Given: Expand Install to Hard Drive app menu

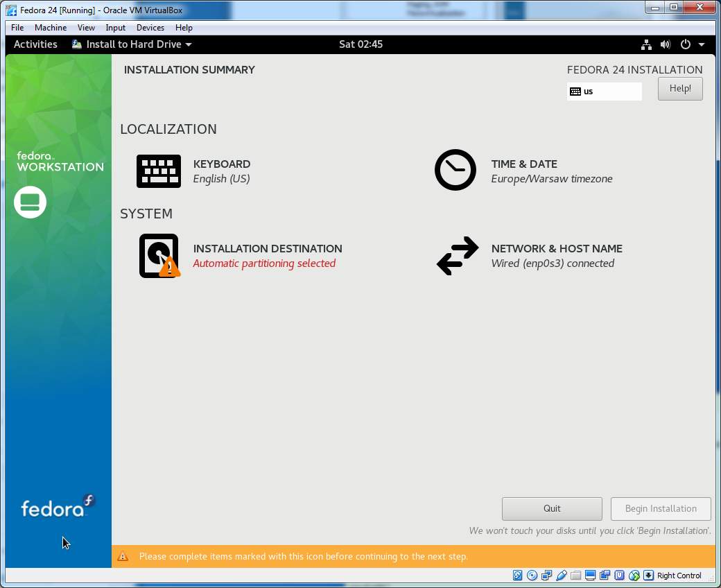Looking at the screenshot, I should pyautogui.click(x=189, y=44).
